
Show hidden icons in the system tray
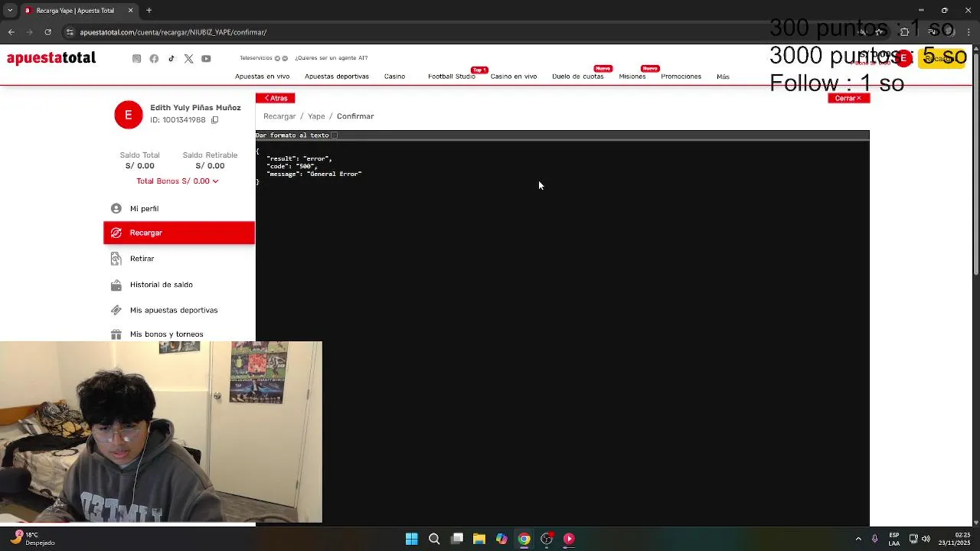[x=858, y=539]
